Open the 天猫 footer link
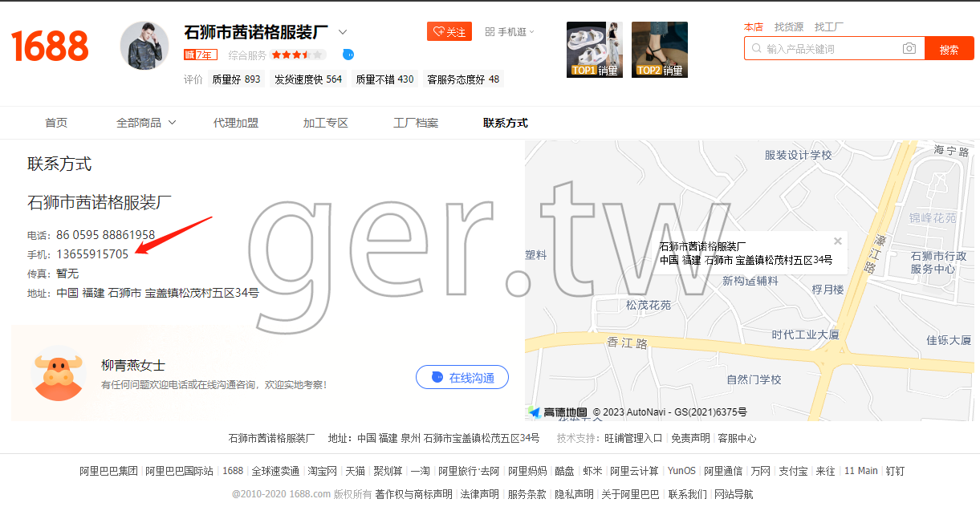This screenshot has height=515, width=980. point(356,471)
